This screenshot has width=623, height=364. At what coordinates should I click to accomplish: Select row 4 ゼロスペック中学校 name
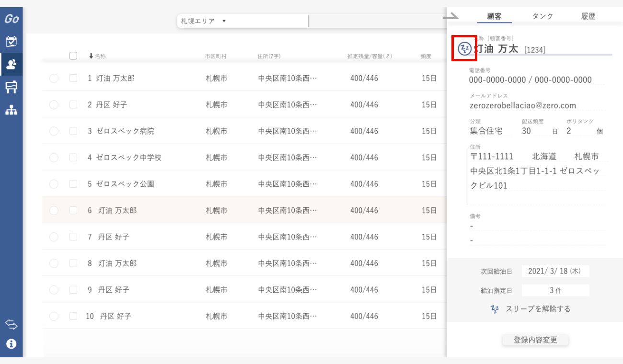click(129, 157)
